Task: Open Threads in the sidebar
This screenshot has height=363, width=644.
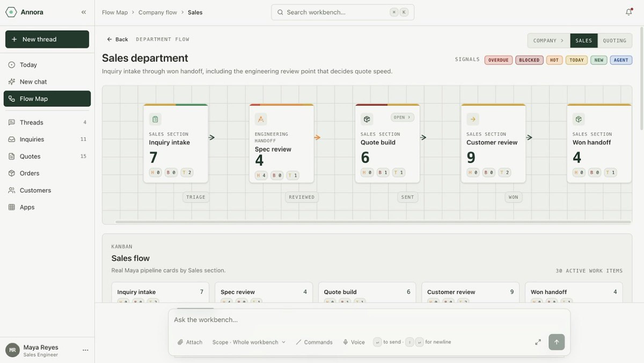Action: (x=47, y=122)
